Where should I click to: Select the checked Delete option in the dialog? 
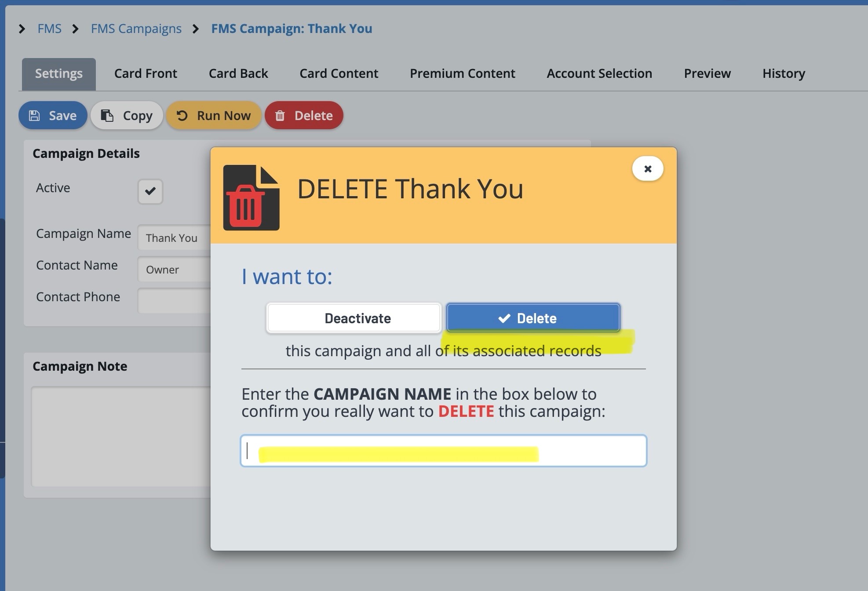point(533,318)
